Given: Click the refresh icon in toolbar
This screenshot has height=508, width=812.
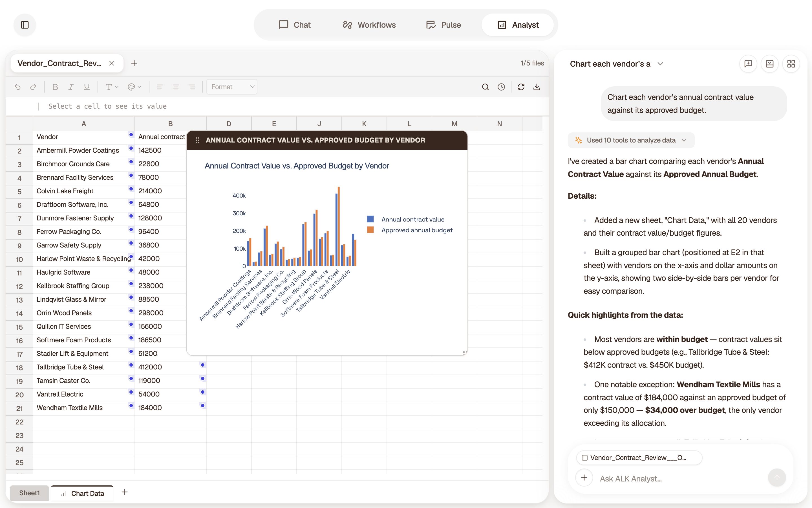Looking at the screenshot, I should (521, 87).
